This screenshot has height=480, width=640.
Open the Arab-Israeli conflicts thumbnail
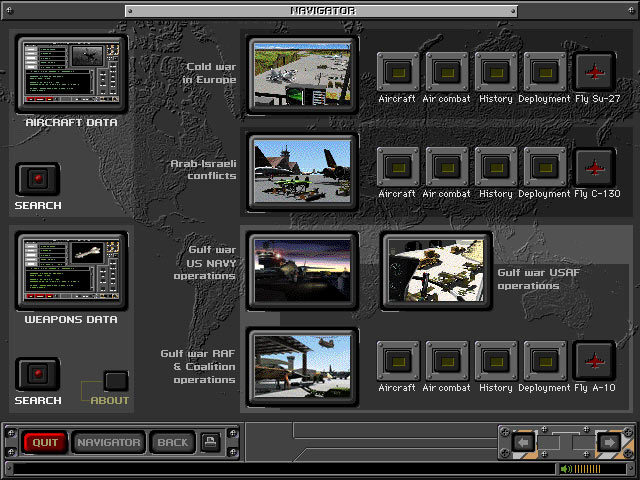(x=302, y=171)
